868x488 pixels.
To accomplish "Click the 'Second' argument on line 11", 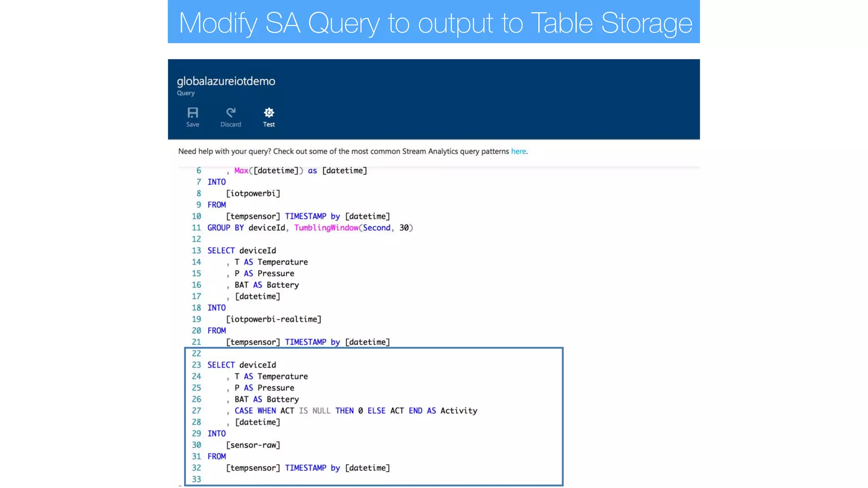I will click(376, 228).
